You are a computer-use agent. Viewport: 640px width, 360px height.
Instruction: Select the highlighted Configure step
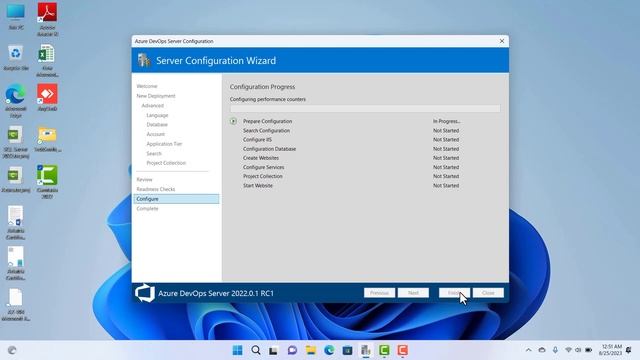(176, 199)
